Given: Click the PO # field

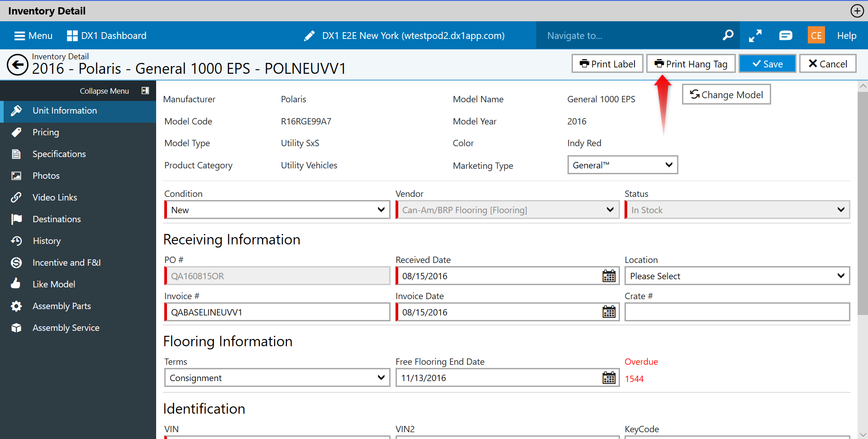Looking at the screenshot, I should click(x=277, y=276).
